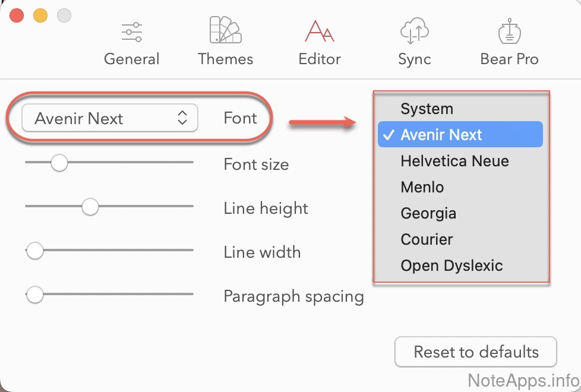This screenshot has height=392, width=581.
Task: Expand the Avenir Next font dropdown
Action: pos(110,118)
